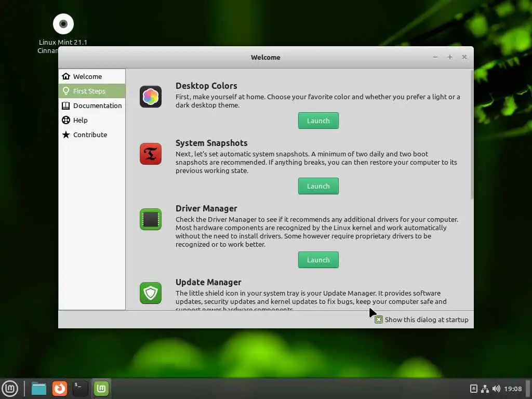This screenshot has width=532, height=399.
Task: Open the Contribute section
Action: coord(92,135)
